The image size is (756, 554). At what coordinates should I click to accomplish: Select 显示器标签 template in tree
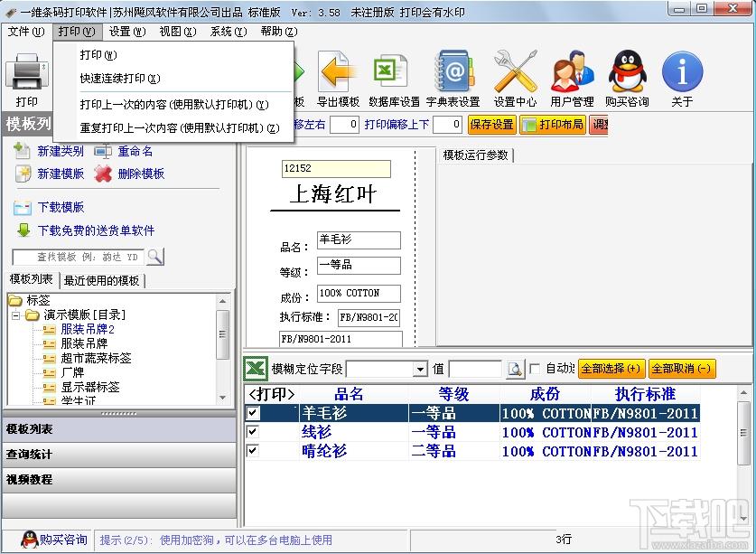89,387
